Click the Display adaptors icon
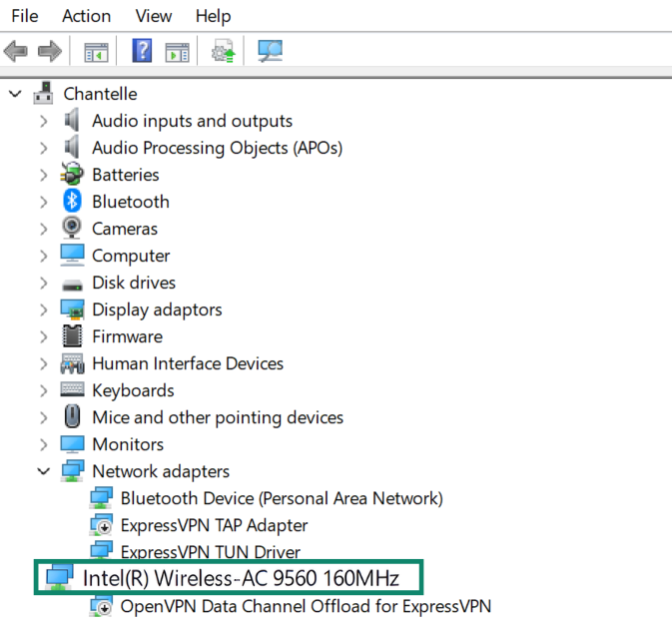This screenshot has width=672, height=621. (72, 310)
